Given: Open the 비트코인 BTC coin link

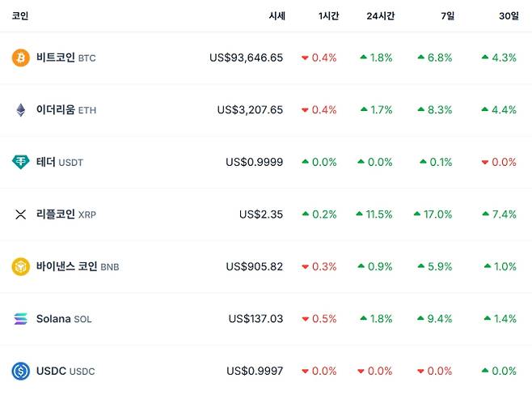Looking at the screenshot, I should (66, 57).
